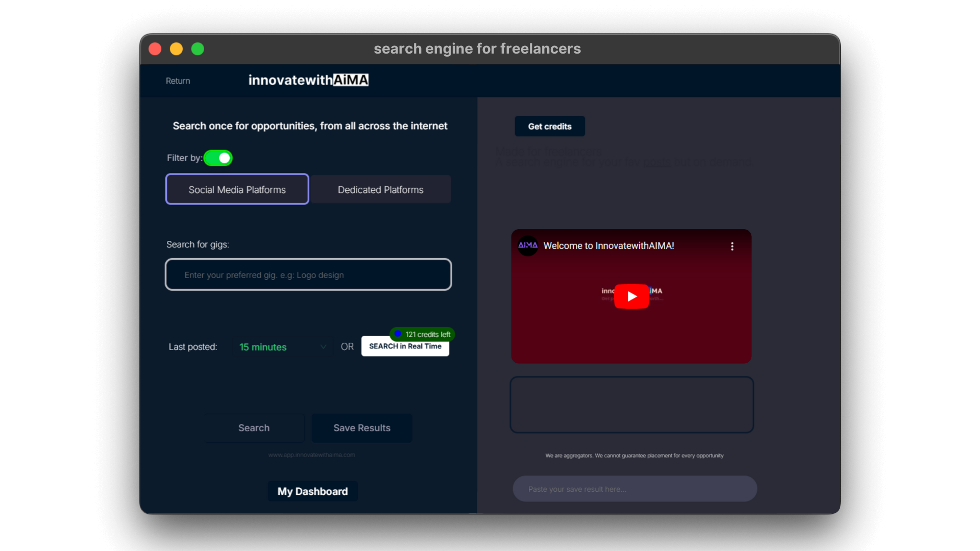Focus the Search for gigs input field
This screenshot has width=980, height=551.
308,274
